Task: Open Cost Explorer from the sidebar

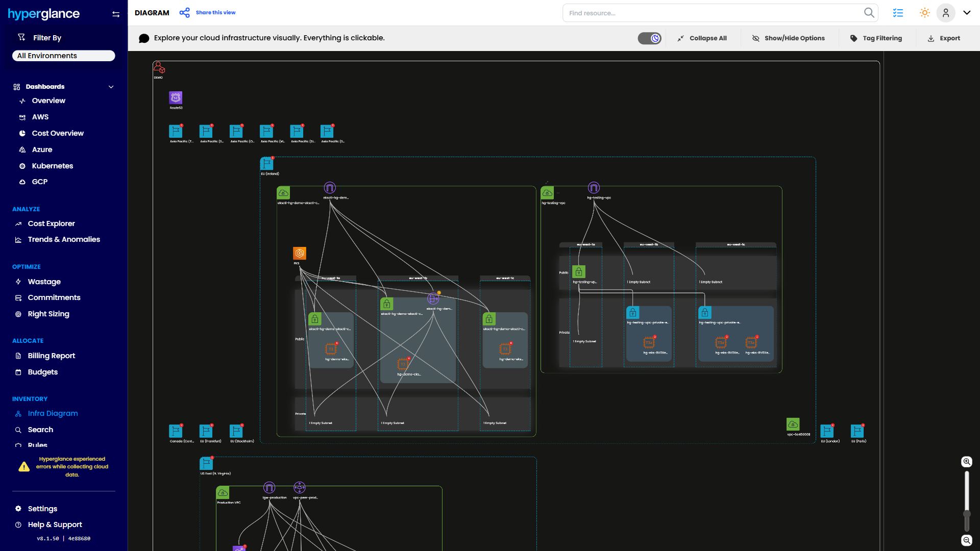Action: [51, 223]
